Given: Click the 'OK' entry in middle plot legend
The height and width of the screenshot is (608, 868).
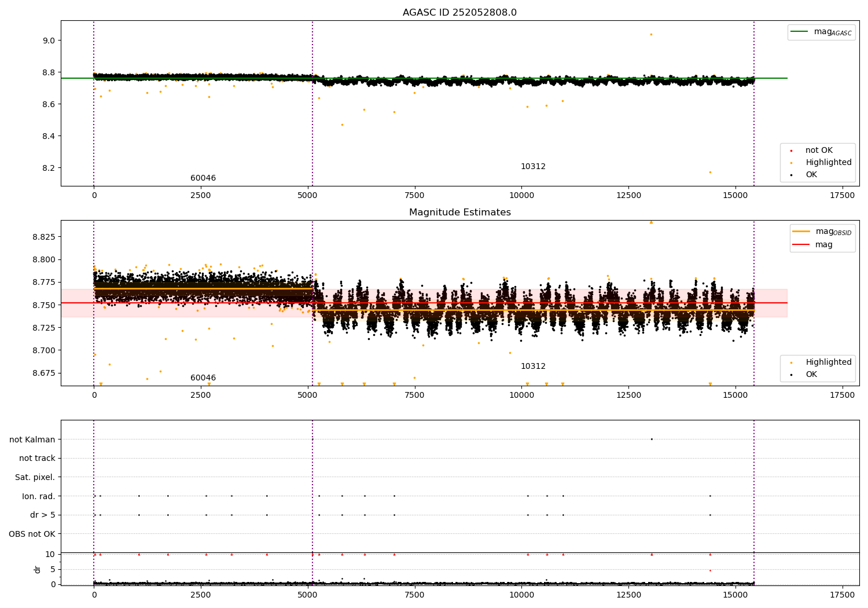Looking at the screenshot, I should (806, 375).
